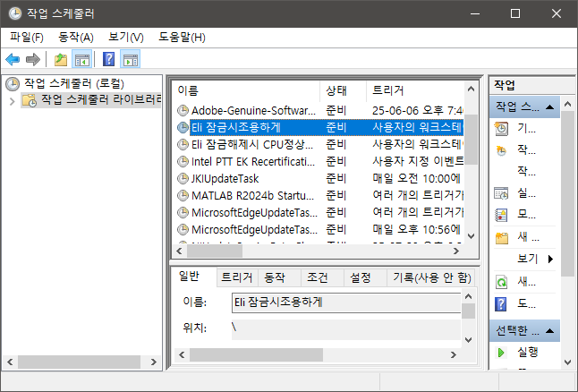578x392 pixels.
Task: Click the 새 폴더 icon in actions pane
Action: (x=501, y=237)
